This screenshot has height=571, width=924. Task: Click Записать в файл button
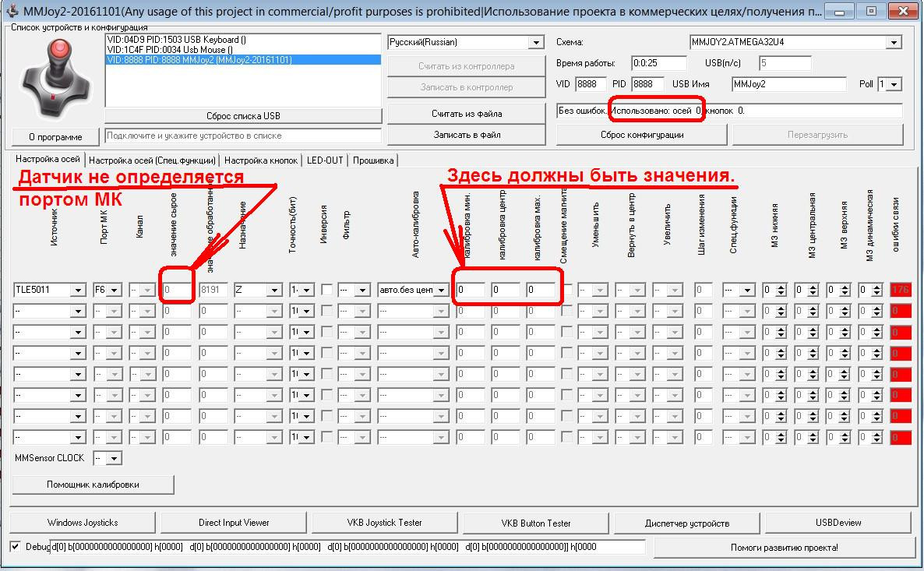[x=467, y=134]
